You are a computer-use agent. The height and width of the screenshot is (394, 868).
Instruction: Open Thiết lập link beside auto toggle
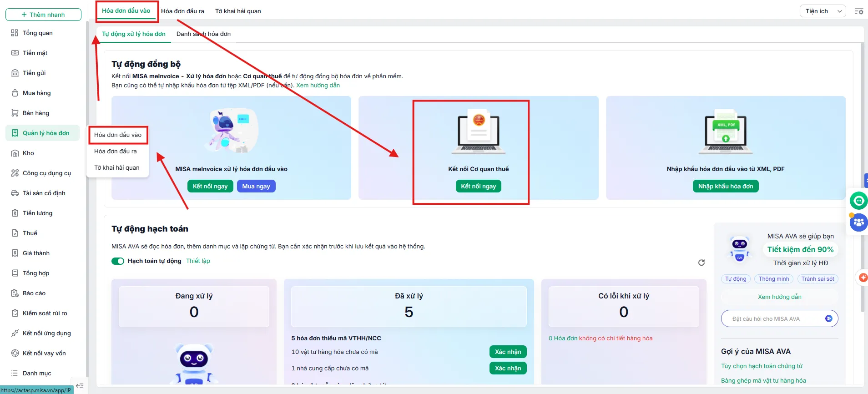click(x=198, y=261)
